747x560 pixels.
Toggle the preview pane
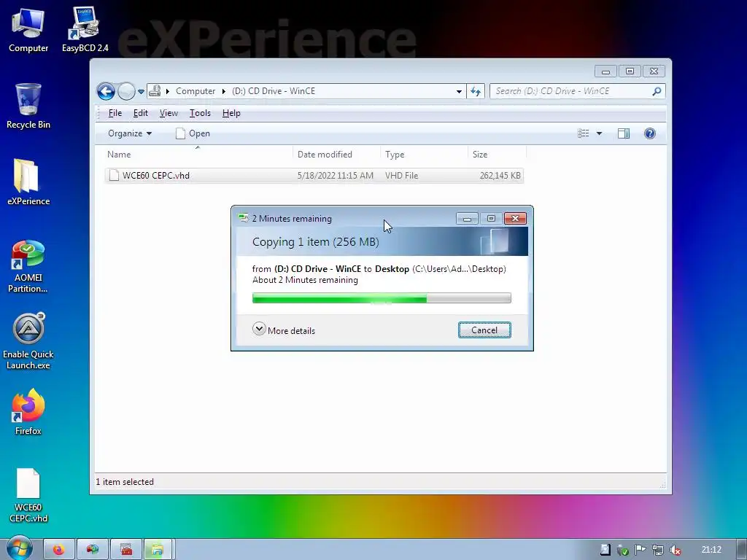tap(624, 133)
